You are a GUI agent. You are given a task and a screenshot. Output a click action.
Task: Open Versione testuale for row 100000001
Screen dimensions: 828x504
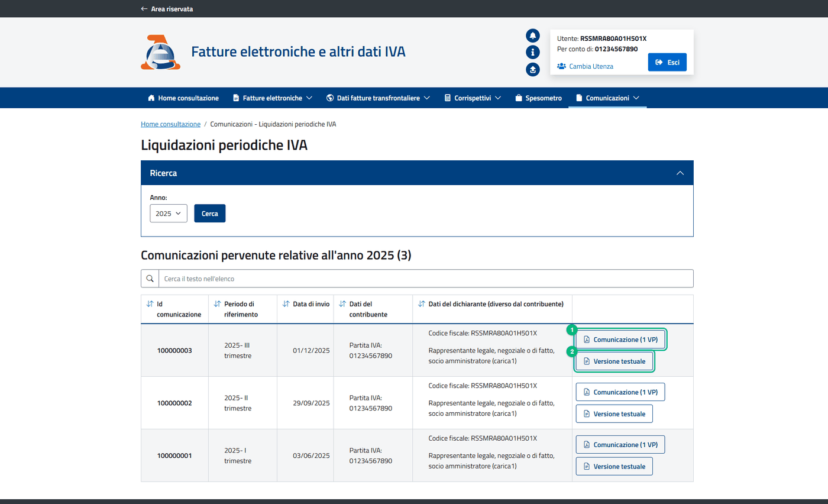click(x=614, y=466)
